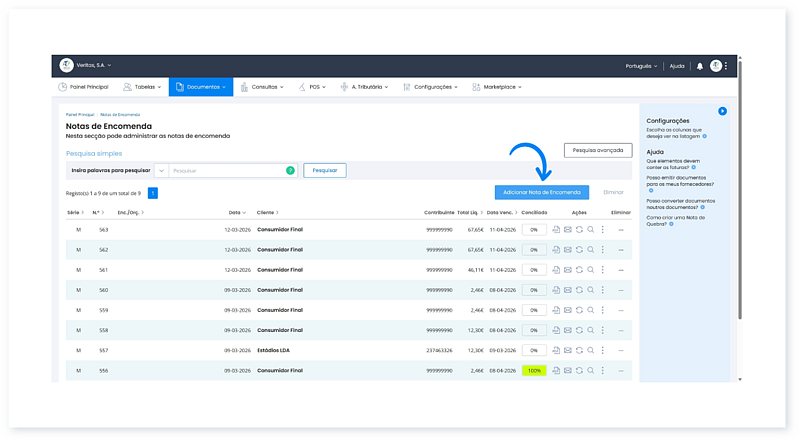This screenshot has width=800, height=442.
Task: Open the notifications bell
Action: coord(699,66)
